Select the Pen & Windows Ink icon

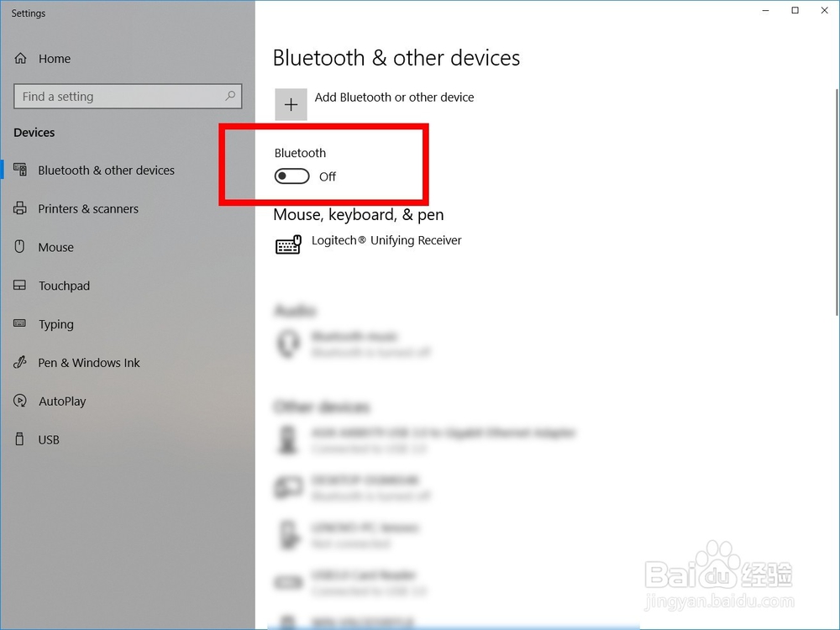tap(19, 363)
